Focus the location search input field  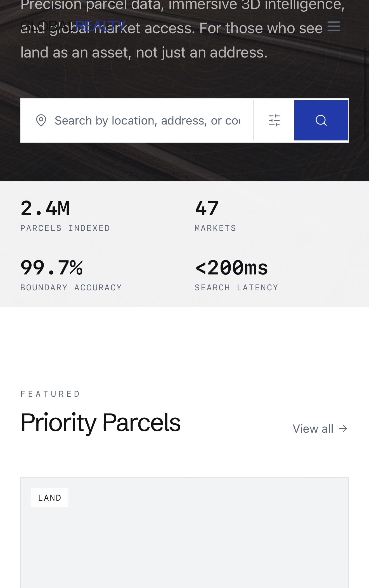147,120
